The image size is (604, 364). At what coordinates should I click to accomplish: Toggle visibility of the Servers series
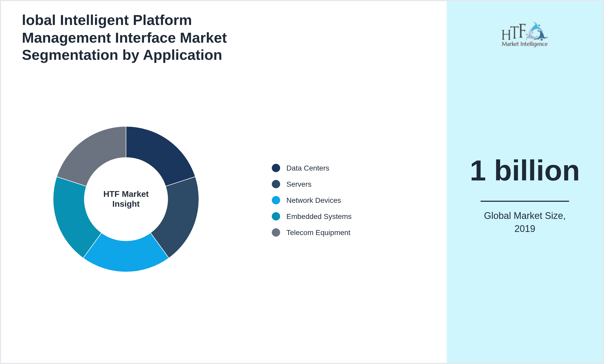click(299, 184)
